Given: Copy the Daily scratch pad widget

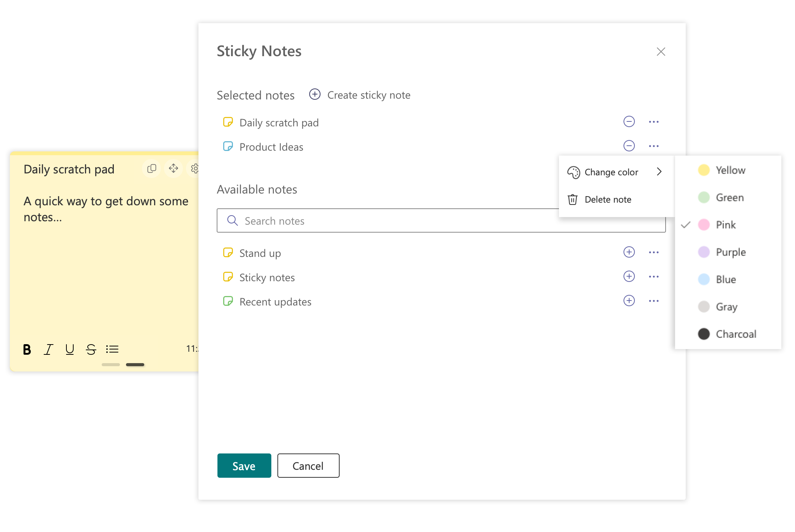Looking at the screenshot, I should click(x=151, y=168).
